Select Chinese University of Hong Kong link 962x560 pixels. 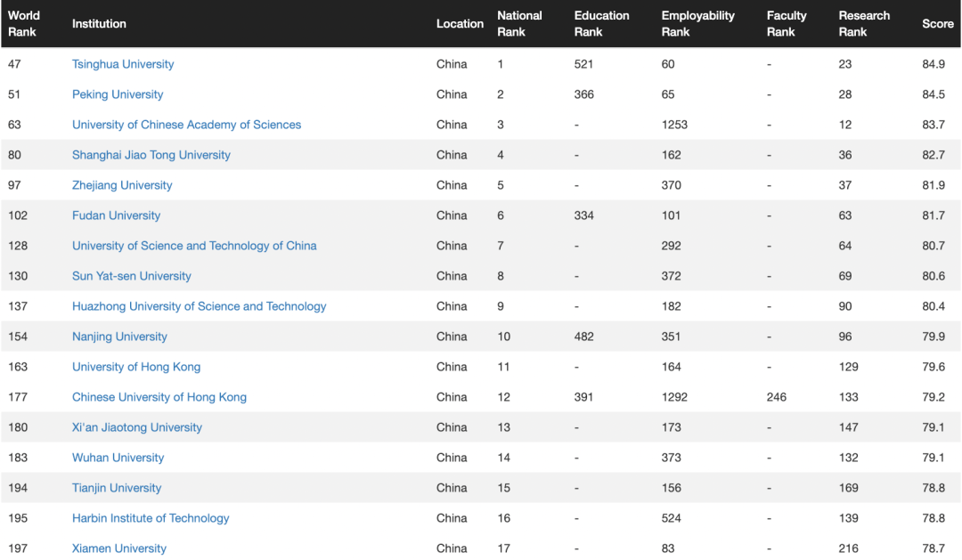[159, 397]
